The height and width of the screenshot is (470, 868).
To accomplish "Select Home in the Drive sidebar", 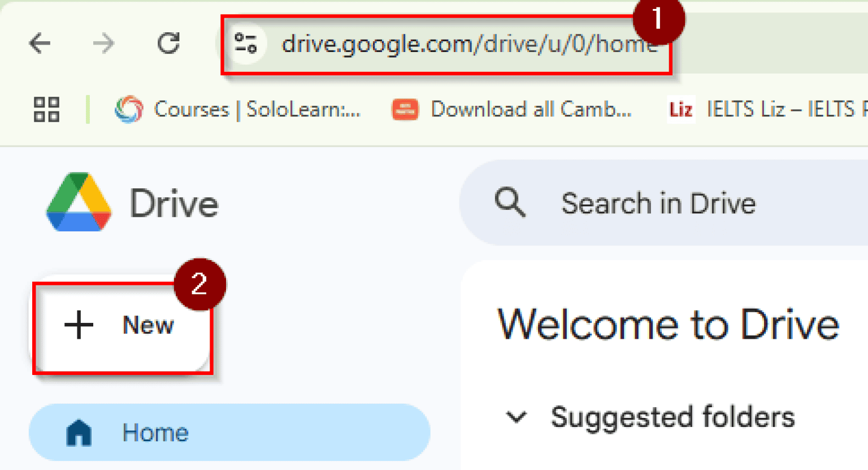I will pyautogui.click(x=229, y=432).
